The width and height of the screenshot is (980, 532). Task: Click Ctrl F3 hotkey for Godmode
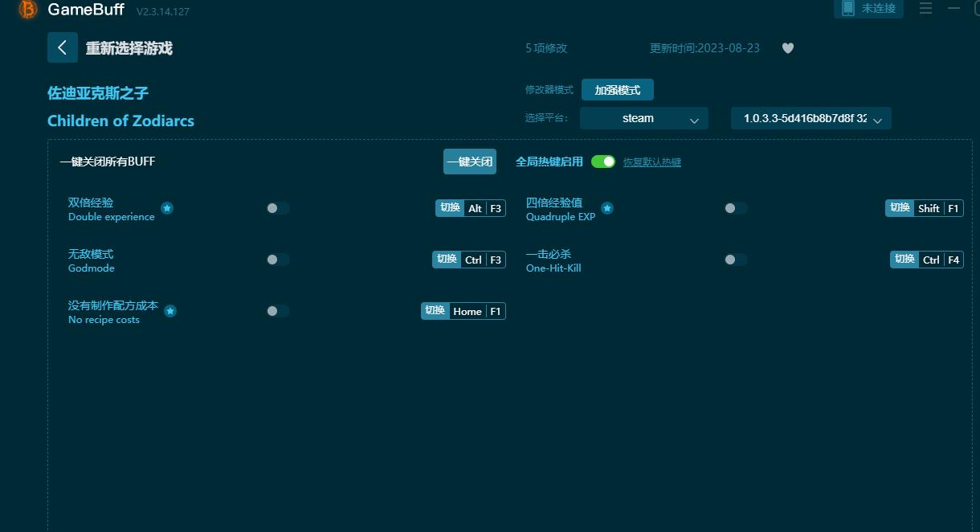click(469, 260)
